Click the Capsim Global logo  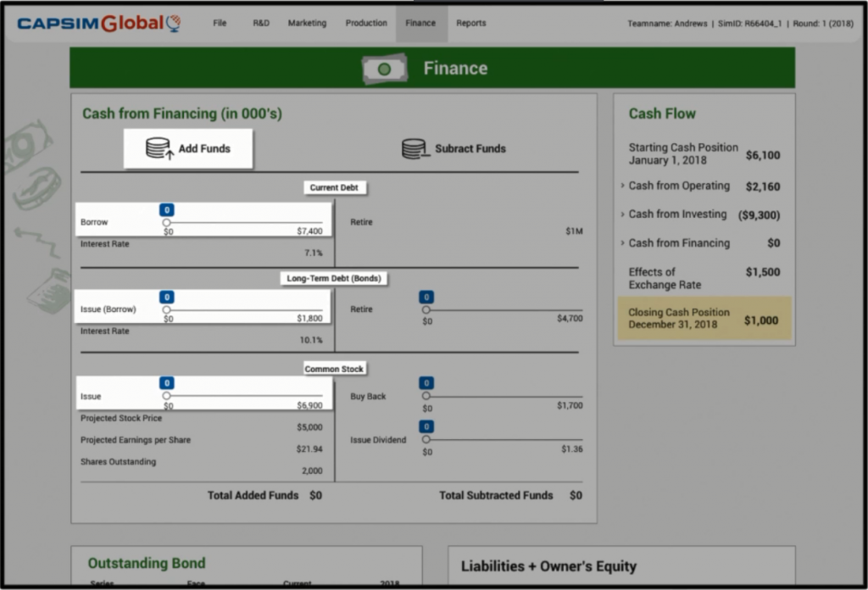coord(99,24)
